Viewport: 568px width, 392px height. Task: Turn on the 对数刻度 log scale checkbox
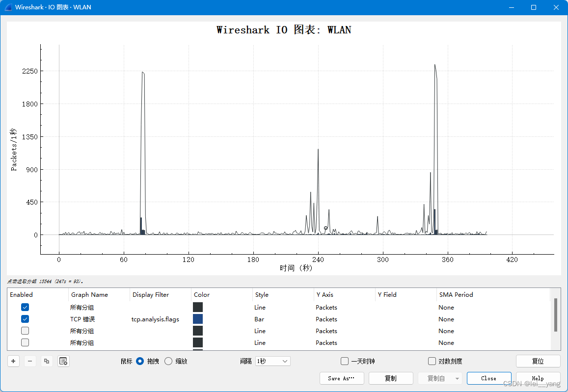(x=432, y=361)
